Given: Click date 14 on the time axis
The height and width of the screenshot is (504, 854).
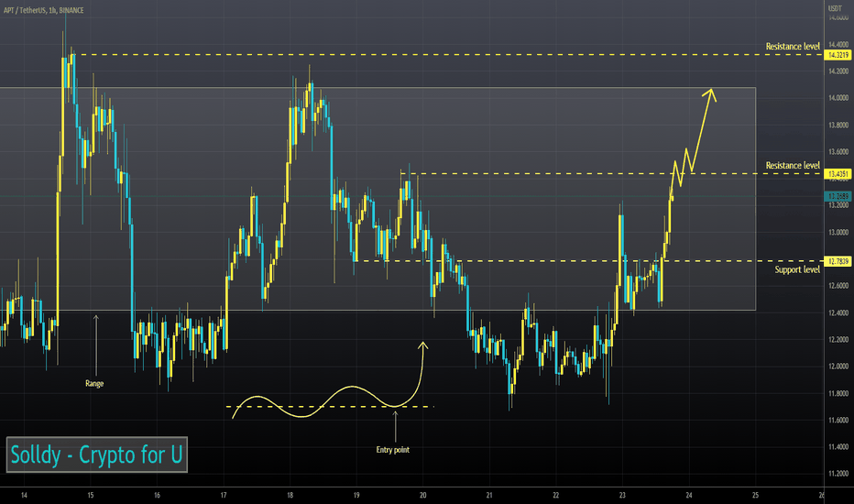Looking at the screenshot, I should tap(24, 495).
